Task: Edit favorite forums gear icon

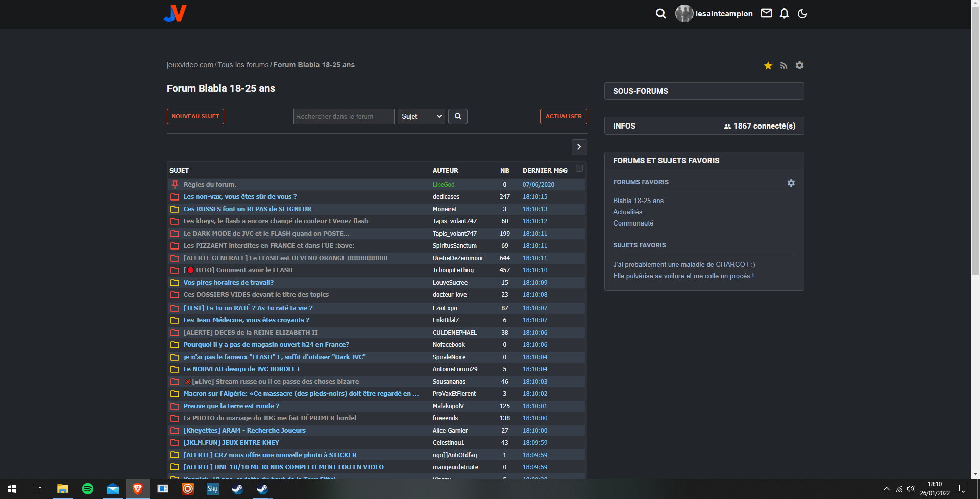Action: pos(791,183)
